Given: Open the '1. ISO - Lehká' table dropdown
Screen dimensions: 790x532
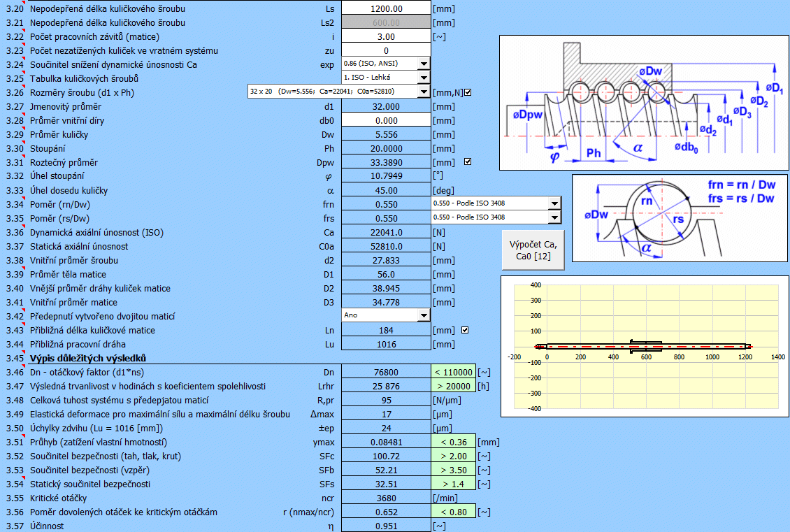Looking at the screenshot, I should (x=424, y=78).
